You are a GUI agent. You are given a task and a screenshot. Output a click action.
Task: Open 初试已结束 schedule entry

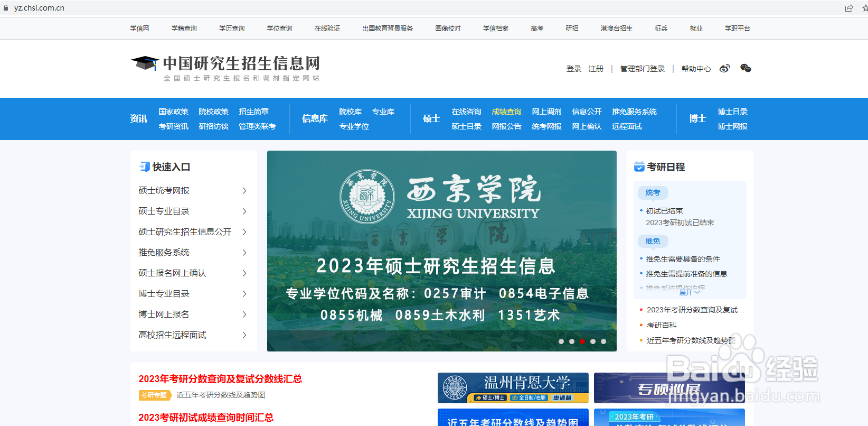click(x=664, y=211)
